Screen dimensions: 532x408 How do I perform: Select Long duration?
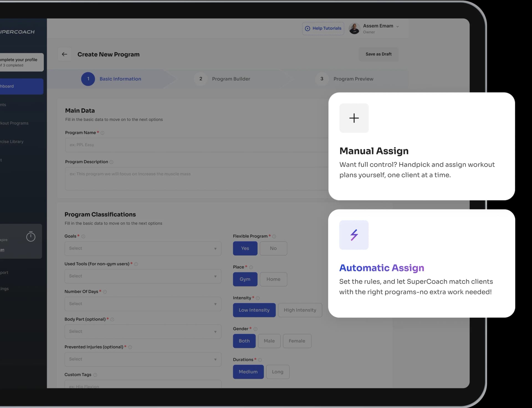278,372
